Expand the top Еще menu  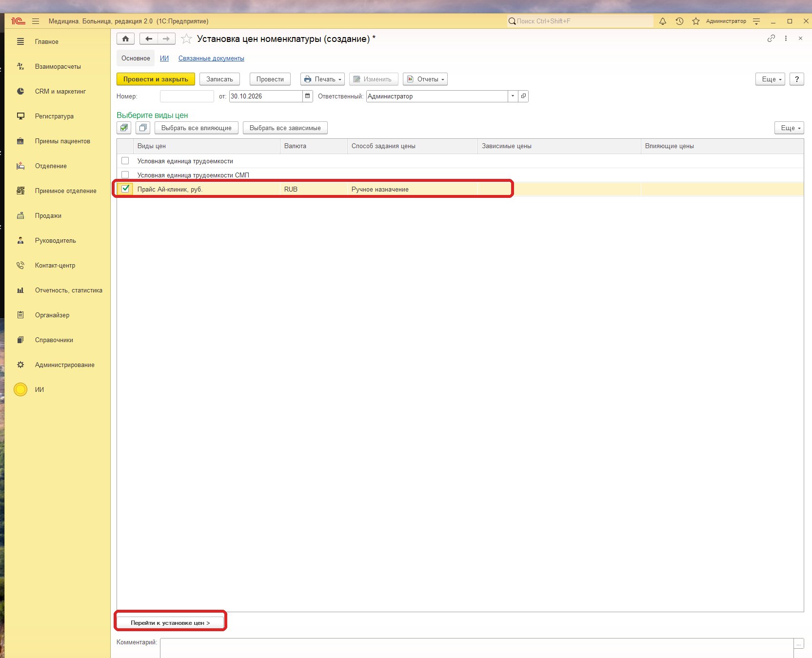click(770, 79)
